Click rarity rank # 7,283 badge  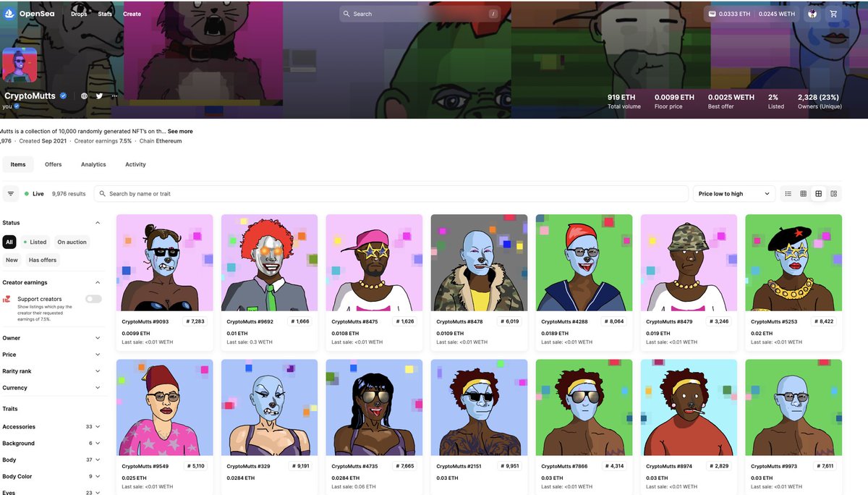pyautogui.click(x=194, y=321)
